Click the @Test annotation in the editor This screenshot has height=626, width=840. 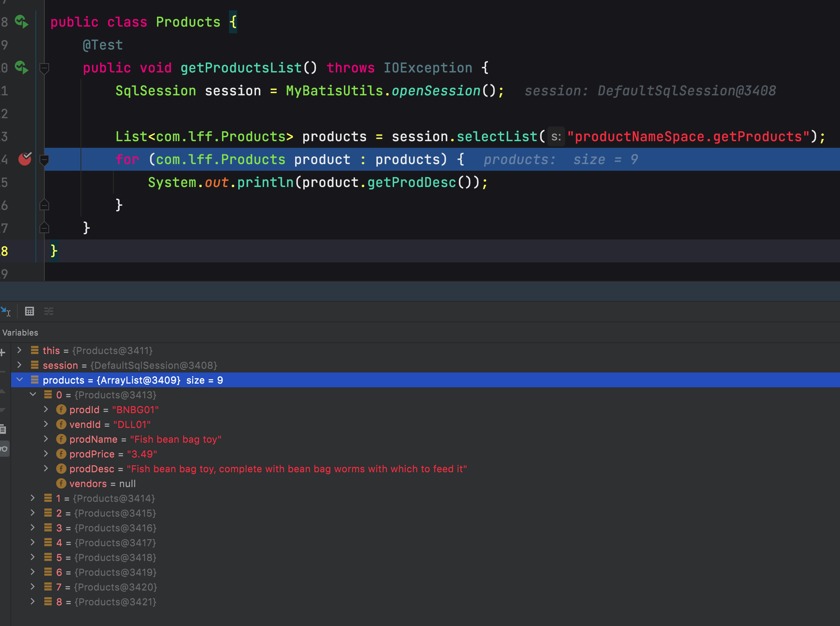[x=103, y=45]
